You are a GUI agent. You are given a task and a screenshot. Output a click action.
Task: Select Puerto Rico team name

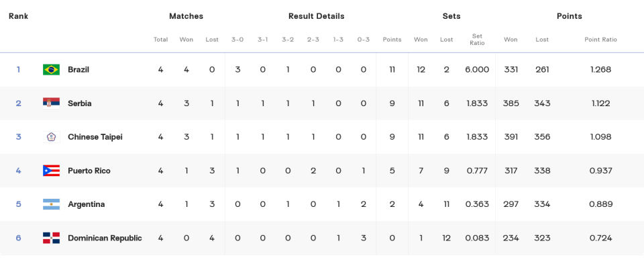coord(89,171)
